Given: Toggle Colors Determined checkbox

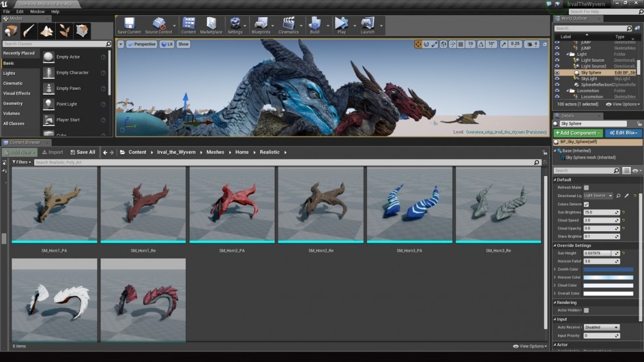Looking at the screenshot, I should pos(586,204).
